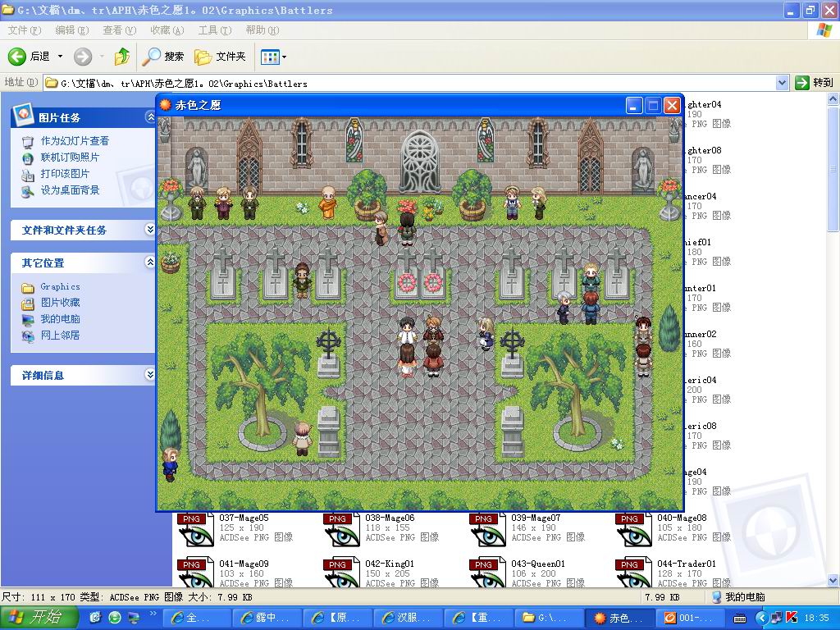Click 联机订购照片 link
The width and height of the screenshot is (840, 630).
tap(71, 157)
